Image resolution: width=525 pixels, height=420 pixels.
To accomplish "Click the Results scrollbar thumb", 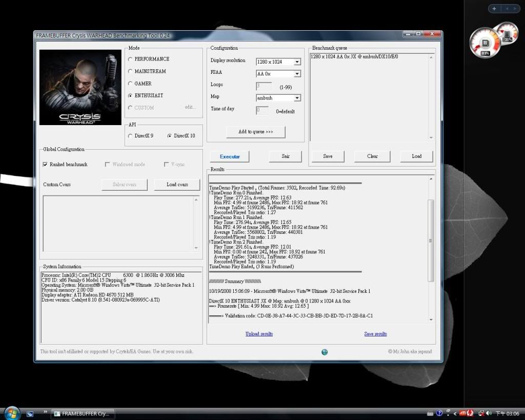I will [431, 241].
